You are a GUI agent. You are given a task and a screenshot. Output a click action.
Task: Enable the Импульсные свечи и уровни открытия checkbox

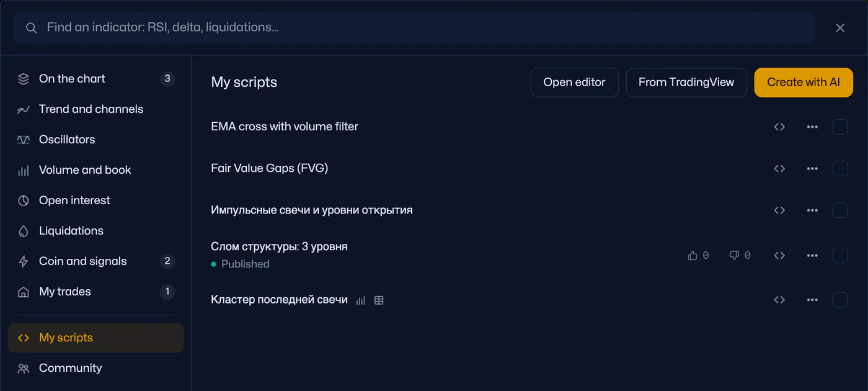click(840, 210)
